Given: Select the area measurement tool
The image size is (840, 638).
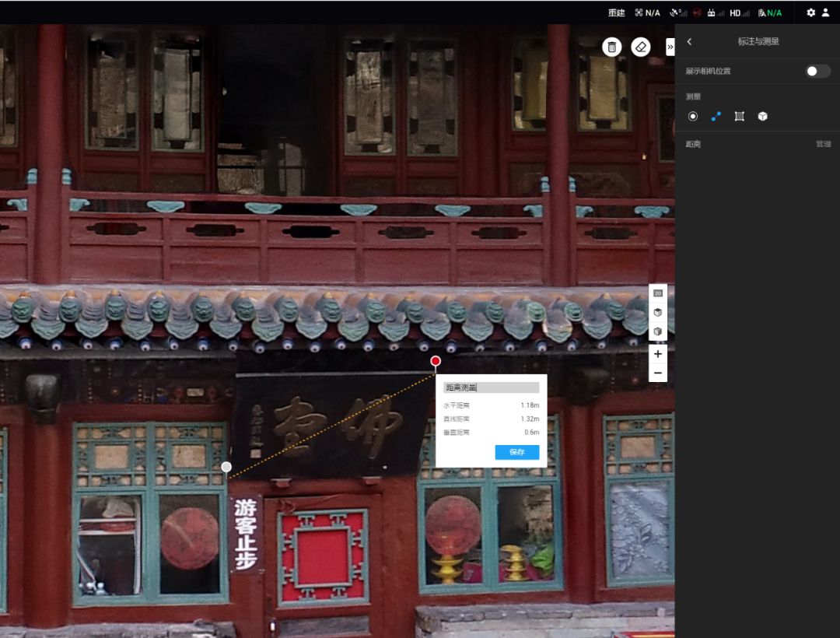Looking at the screenshot, I should (x=740, y=116).
